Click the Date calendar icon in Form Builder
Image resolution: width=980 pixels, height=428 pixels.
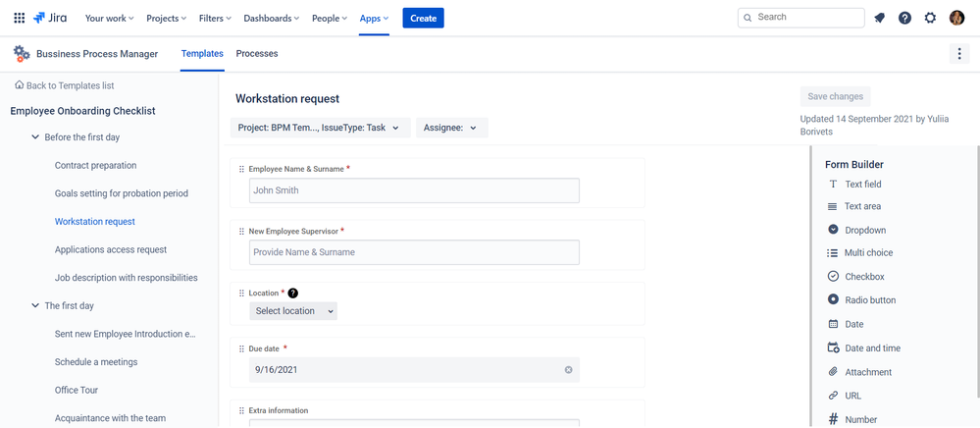pyautogui.click(x=833, y=324)
